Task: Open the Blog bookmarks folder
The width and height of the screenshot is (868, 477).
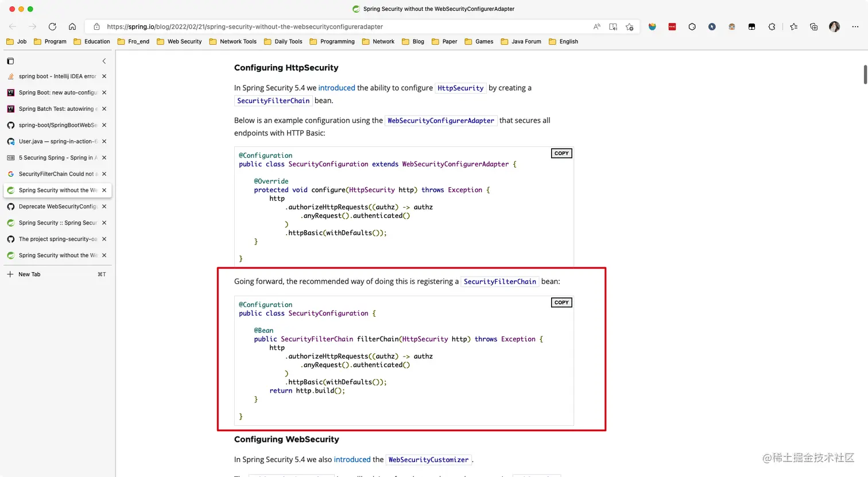Action: pos(413,41)
